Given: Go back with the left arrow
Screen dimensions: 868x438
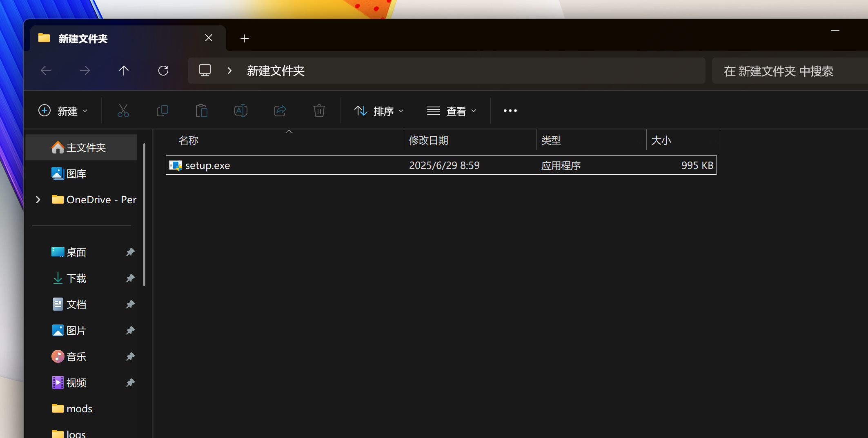Looking at the screenshot, I should coord(46,71).
